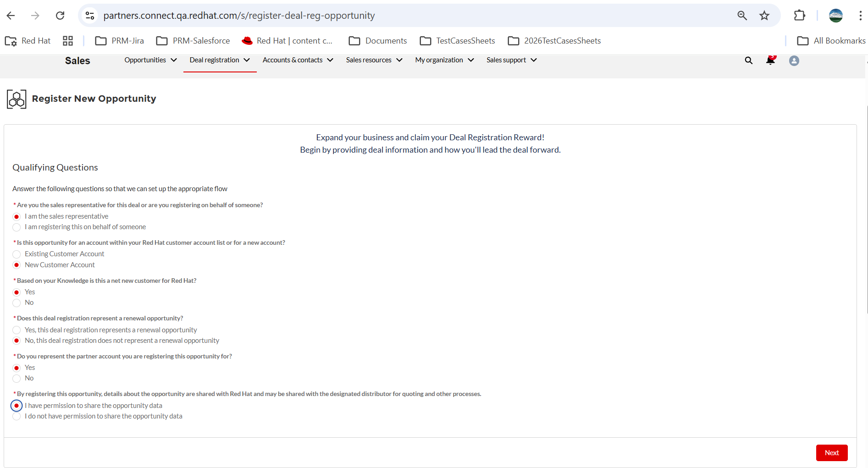Choose "I do not have permission to share"
Image resolution: width=868 pixels, height=468 pixels.
click(17, 417)
